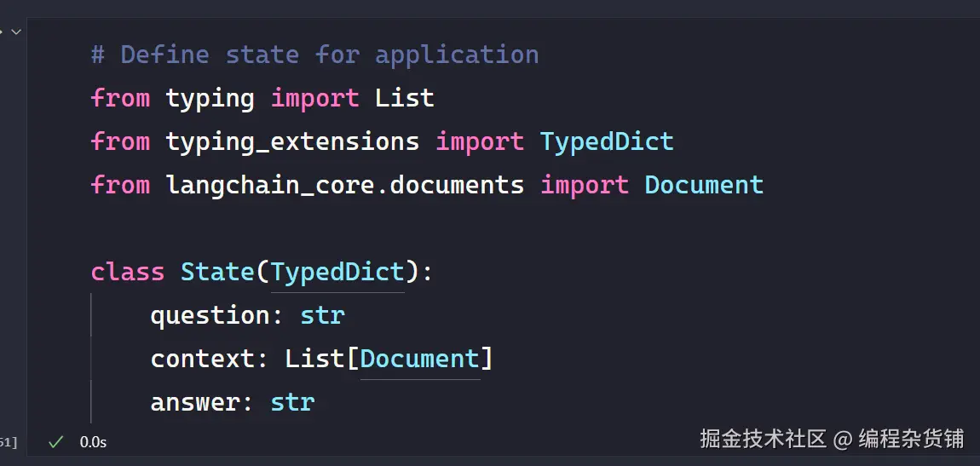Click the "question" field name
The width and height of the screenshot is (980, 466).
coord(210,316)
